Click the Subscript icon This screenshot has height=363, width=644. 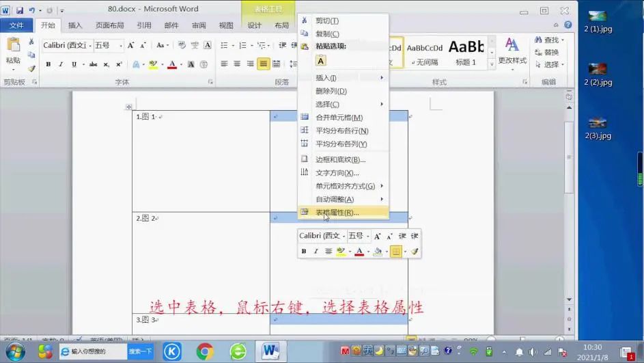pos(106,64)
